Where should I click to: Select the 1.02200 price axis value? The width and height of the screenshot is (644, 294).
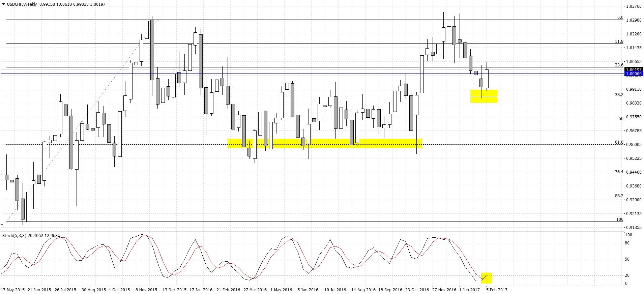tap(634, 34)
